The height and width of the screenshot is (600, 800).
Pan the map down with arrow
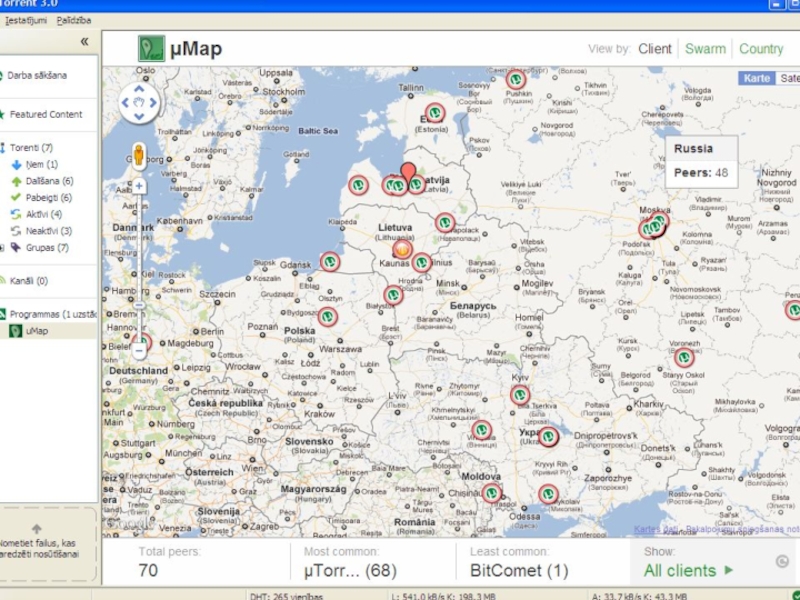[x=139, y=116]
